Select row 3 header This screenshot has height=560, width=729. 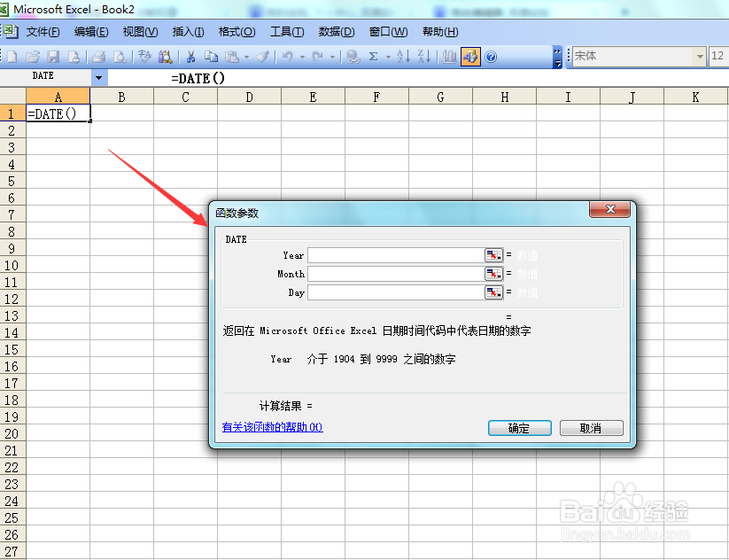(x=12, y=147)
